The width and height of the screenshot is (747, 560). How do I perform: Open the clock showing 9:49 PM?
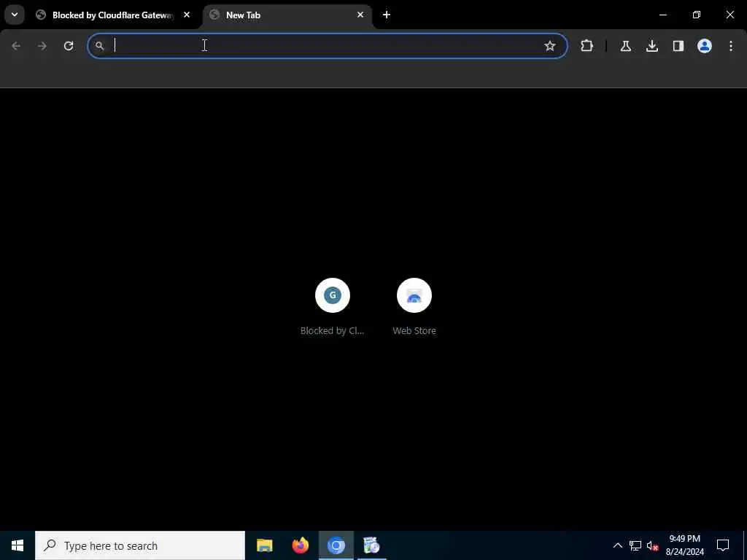point(684,545)
